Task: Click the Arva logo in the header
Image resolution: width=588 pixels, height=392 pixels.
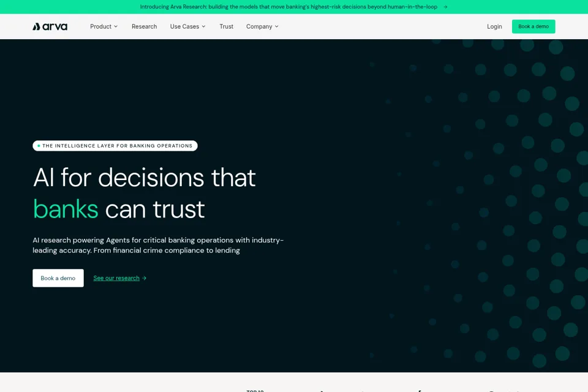Action: point(50,26)
